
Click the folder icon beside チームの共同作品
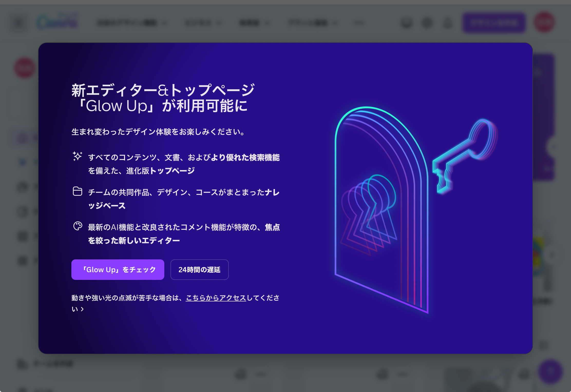tap(78, 191)
